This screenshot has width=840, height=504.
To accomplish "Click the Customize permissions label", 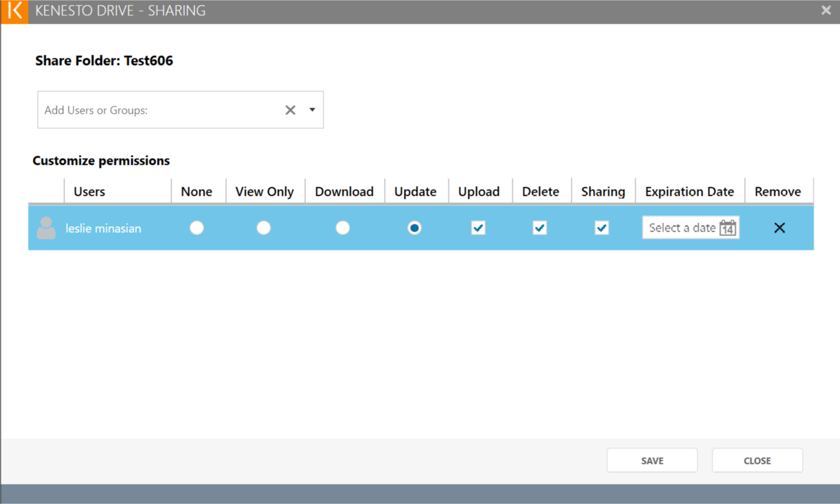I will click(101, 161).
